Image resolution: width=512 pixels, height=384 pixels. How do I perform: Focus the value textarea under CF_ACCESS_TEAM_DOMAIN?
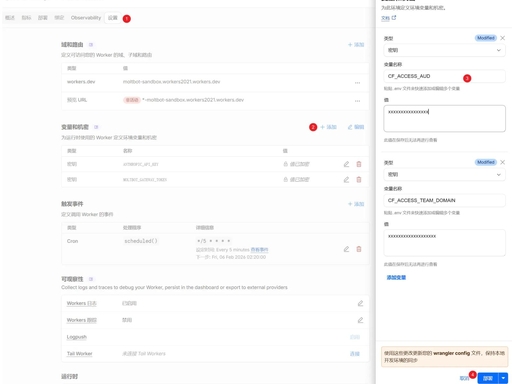pyautogui.click(x=444, y=243)
